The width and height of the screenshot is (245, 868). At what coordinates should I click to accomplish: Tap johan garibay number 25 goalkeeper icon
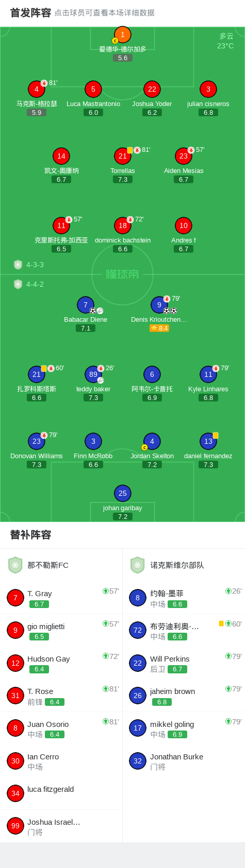click(x=123, y=493)
